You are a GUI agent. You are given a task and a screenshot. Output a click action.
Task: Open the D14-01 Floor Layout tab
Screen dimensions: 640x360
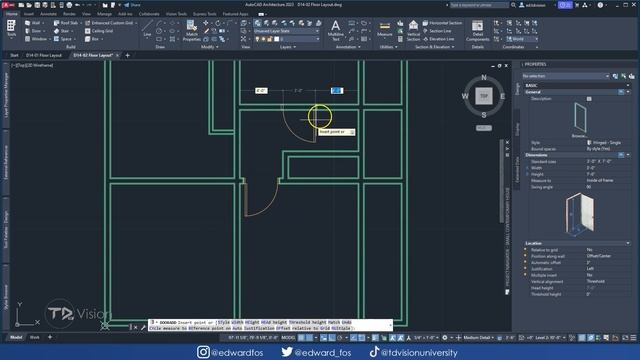pyautogui.click(x=44, y=55)
